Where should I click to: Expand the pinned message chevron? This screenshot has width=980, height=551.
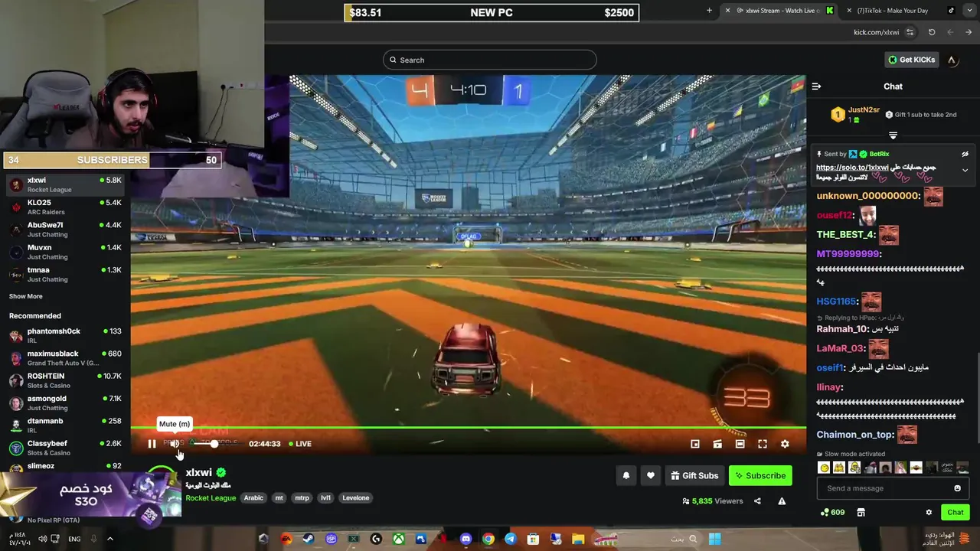[965, 170]
